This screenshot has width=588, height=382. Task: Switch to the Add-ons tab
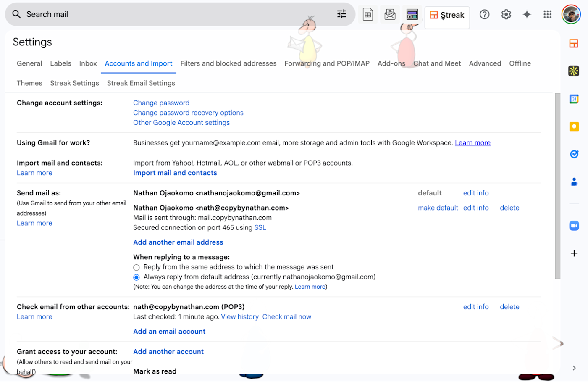point(391,63)
